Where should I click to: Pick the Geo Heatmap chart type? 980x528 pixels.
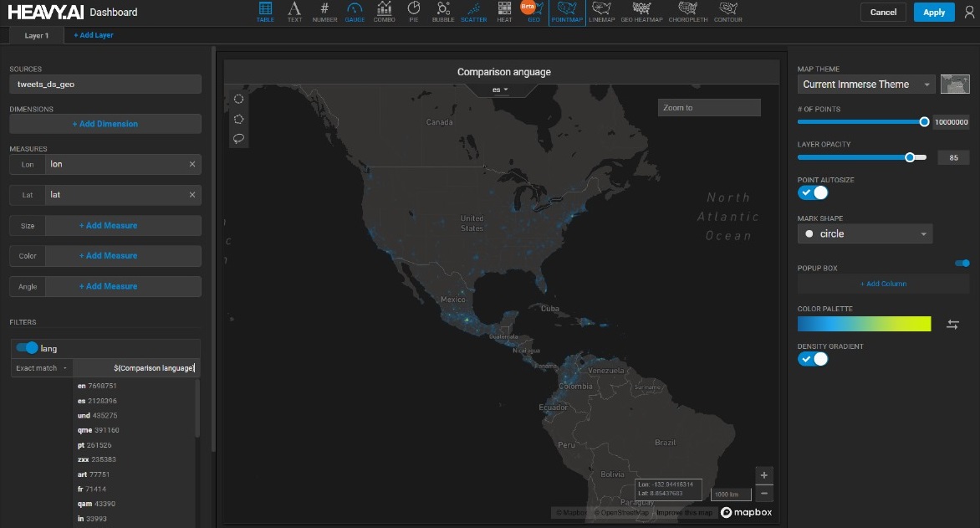click(641, 11)
